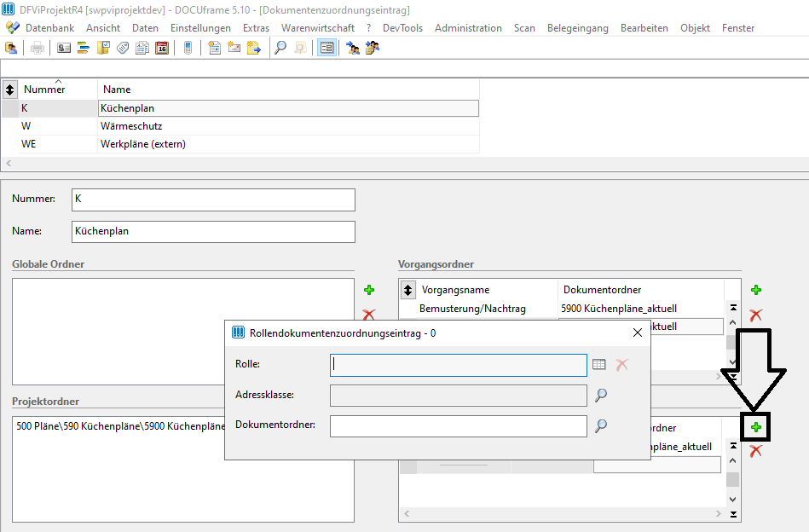Open the Belegeingang menu
This screenshot has height=532, width=809.
(x=578, y=28)
